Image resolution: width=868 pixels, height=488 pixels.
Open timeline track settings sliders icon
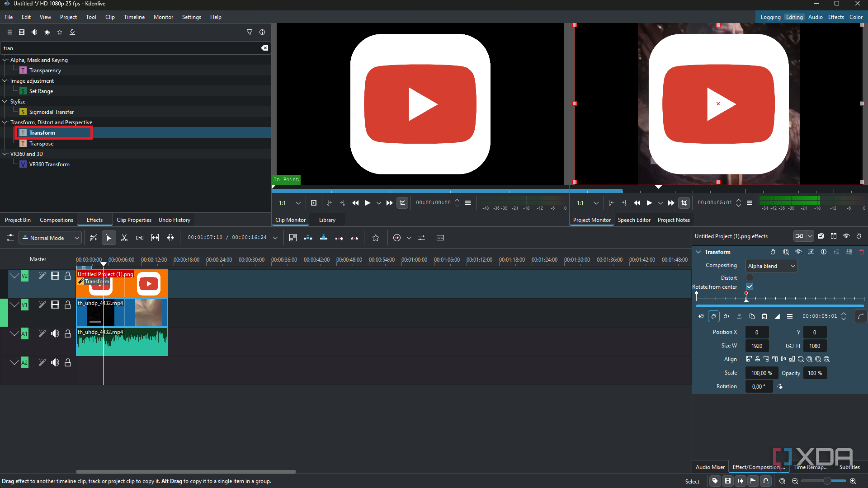[10, 238]
